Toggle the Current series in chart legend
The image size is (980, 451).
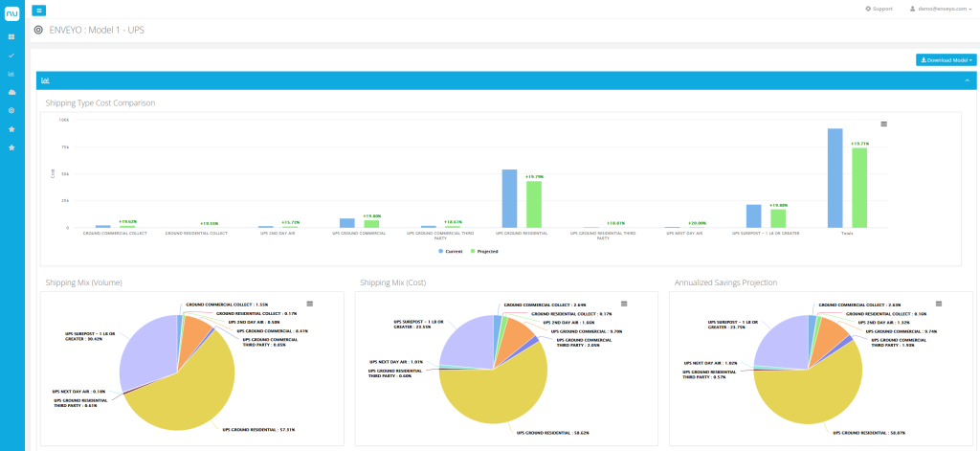pyautogui.click(x=451, y=251)
